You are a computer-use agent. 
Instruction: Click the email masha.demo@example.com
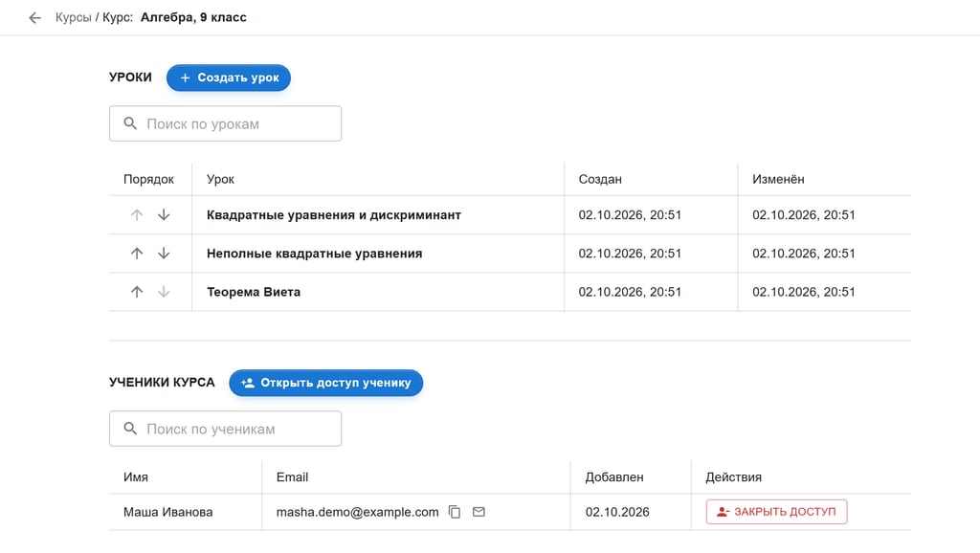coord(358,513)
